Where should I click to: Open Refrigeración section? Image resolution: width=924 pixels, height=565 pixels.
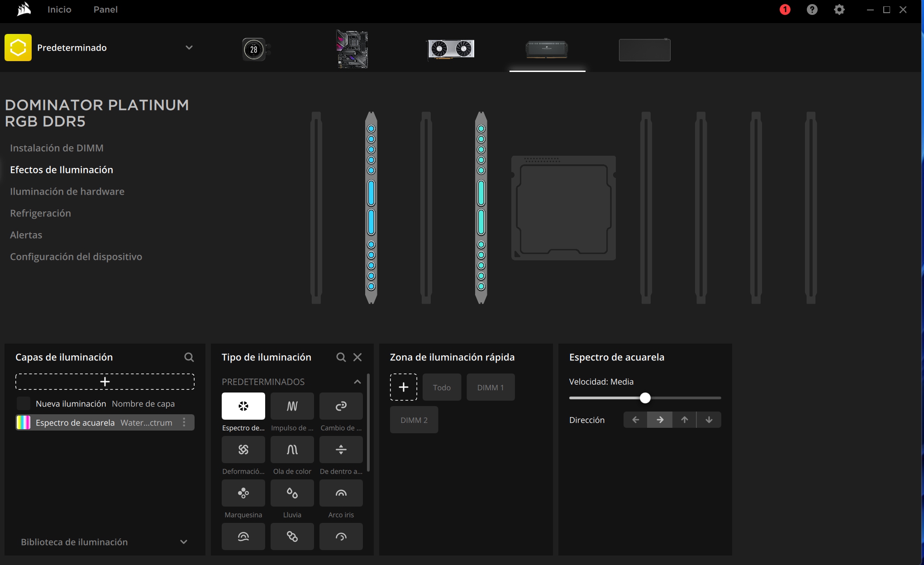pyautogui.click(x=40, y=213)
